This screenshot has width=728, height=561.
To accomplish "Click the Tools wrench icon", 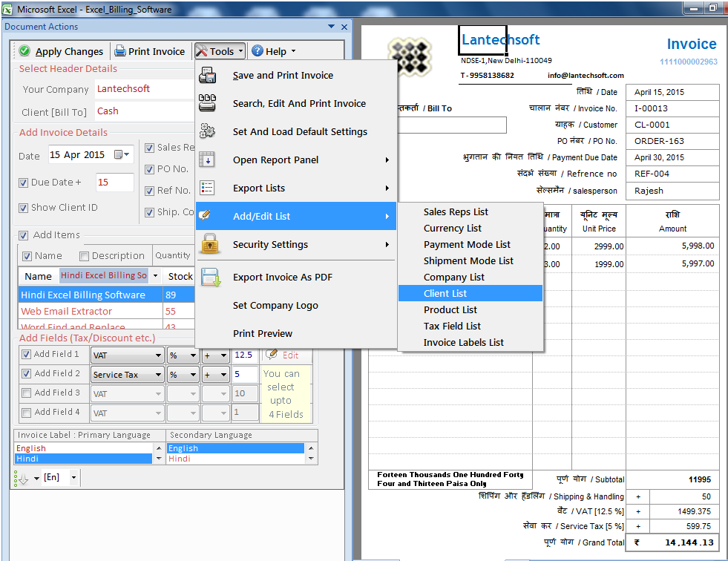I will (x=202, y=50).
